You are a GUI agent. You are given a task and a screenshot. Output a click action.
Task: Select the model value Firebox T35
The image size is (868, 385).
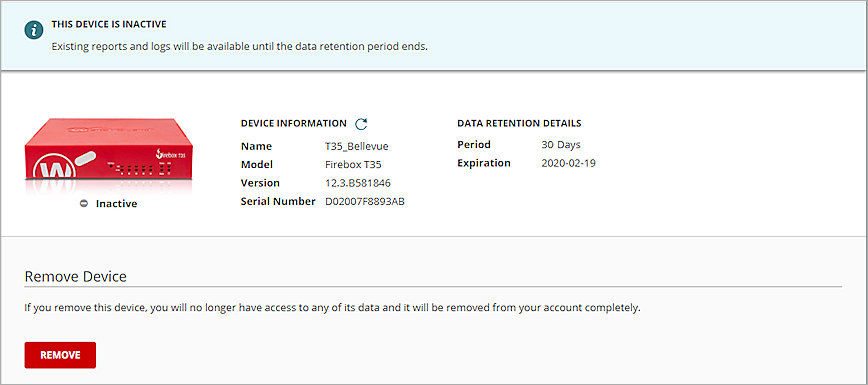(x=353, y=165)
